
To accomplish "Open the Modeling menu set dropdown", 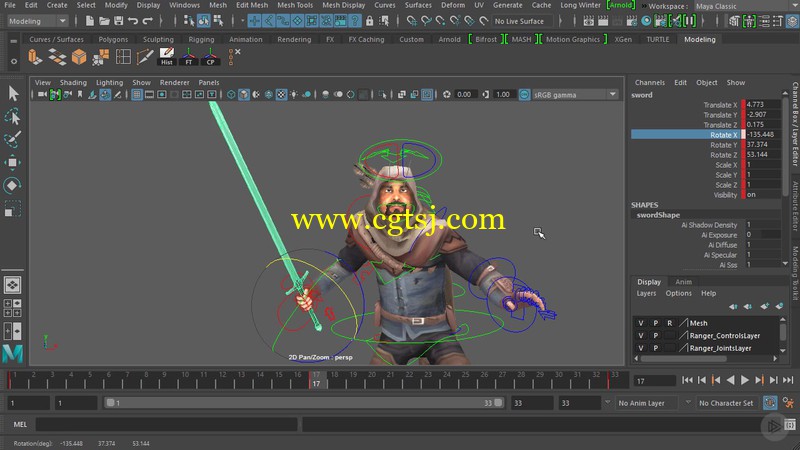I will click(37, 21).
